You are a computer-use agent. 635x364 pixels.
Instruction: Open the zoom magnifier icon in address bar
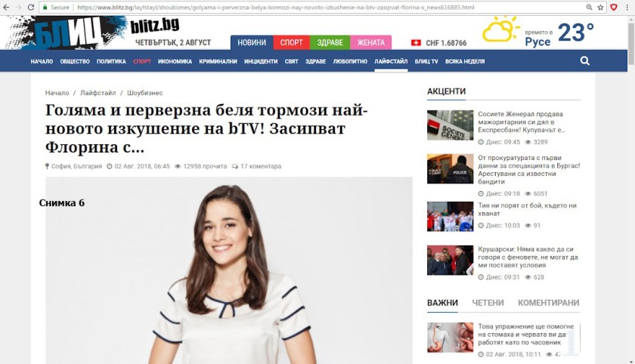pyautogui.click(x=589, y=8)
